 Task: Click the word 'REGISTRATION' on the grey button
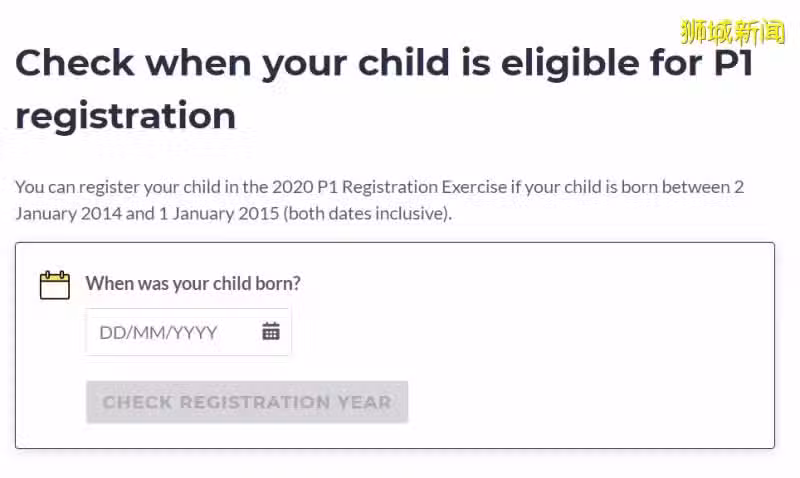tap(255, 402)
